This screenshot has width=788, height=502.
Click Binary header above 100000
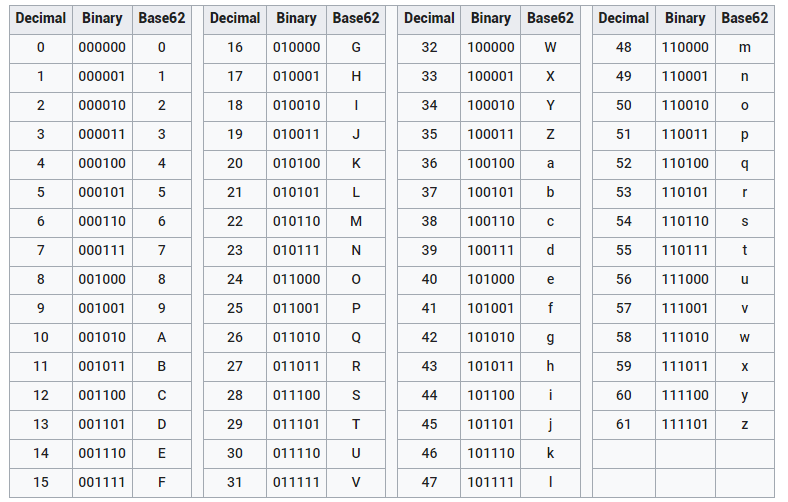tap(491, 19)
